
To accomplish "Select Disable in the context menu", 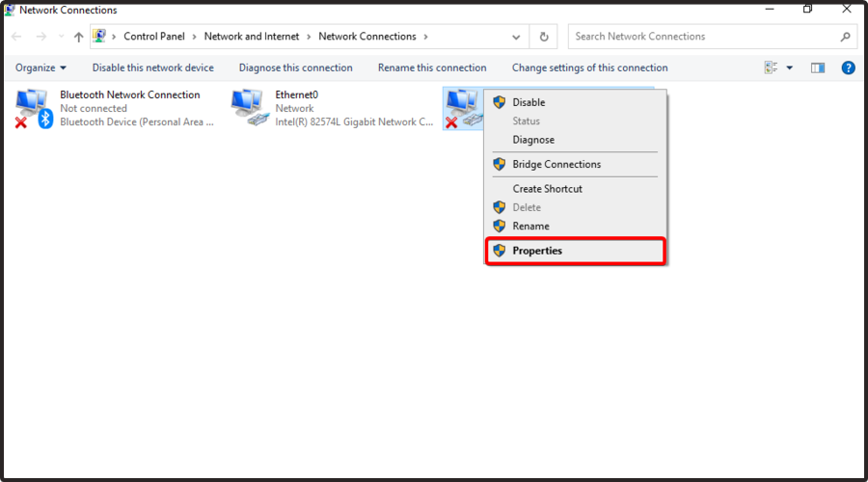I will tap(529, 102).
